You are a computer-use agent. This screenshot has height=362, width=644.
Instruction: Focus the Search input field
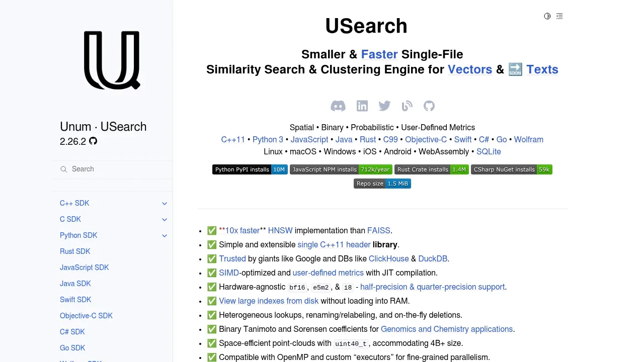[x=112, y=169]
